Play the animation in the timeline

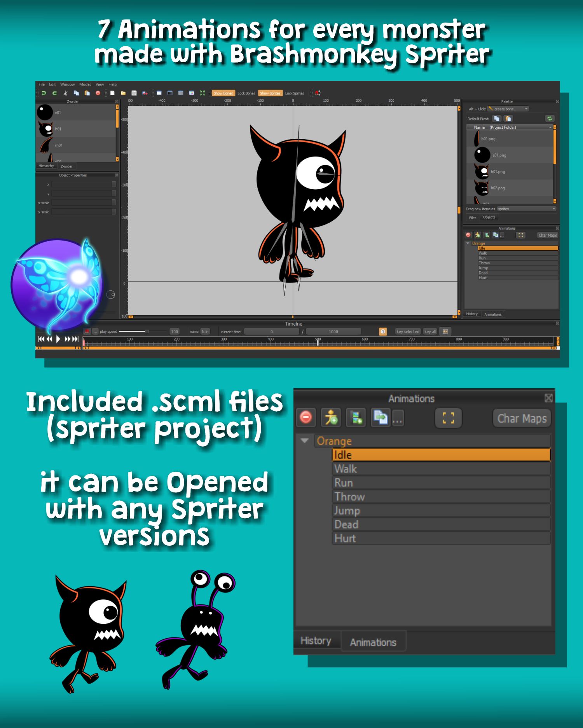click(x=58, y=339)
